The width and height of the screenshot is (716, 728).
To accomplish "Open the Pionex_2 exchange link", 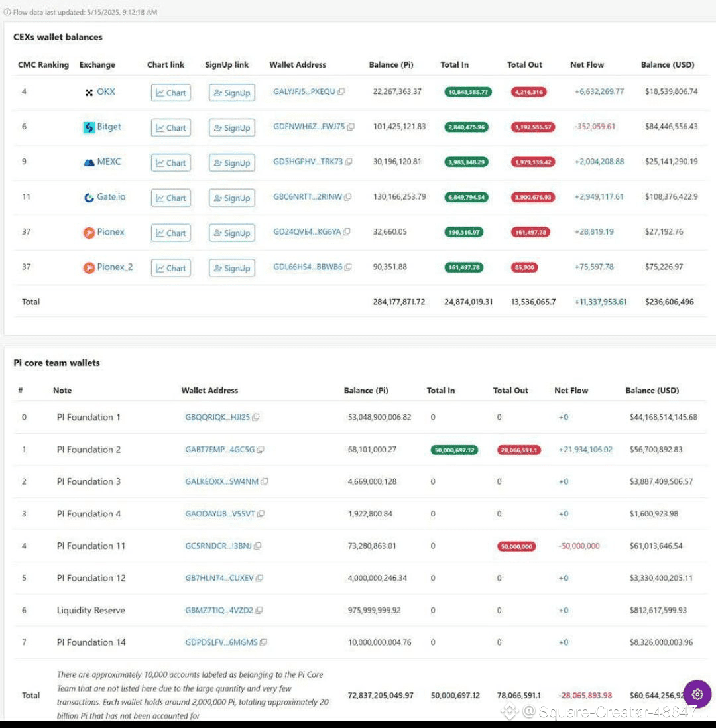I will click(115, 267).
